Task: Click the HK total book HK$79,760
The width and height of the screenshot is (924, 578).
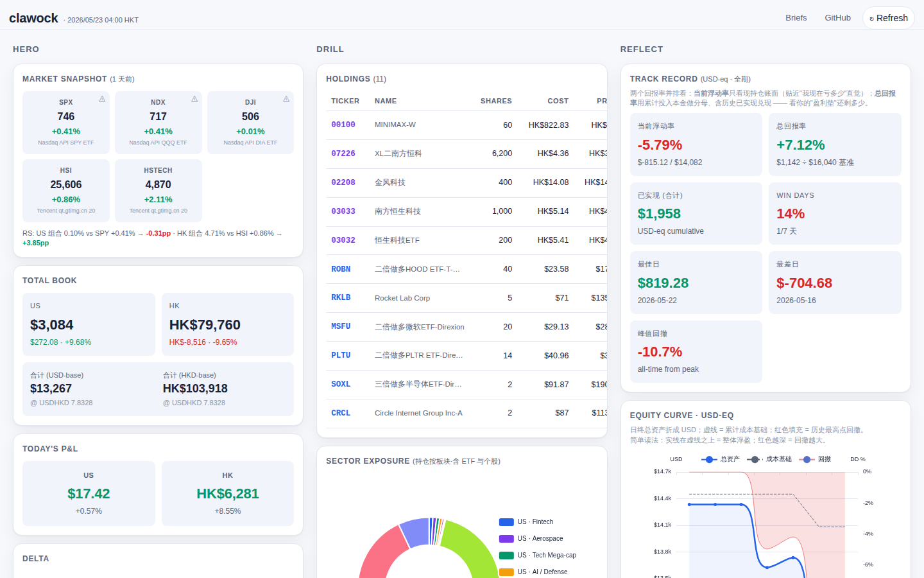Action: (x=205, y=325)
